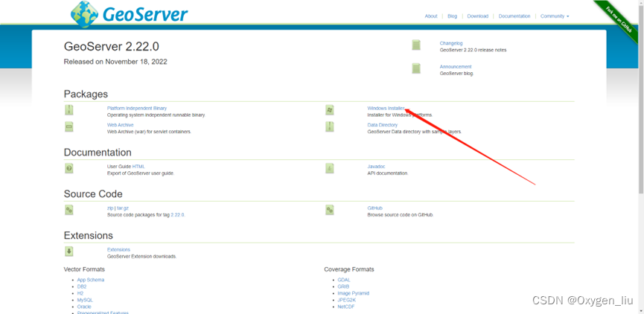Open the GitHub source link

pos(375,208)
